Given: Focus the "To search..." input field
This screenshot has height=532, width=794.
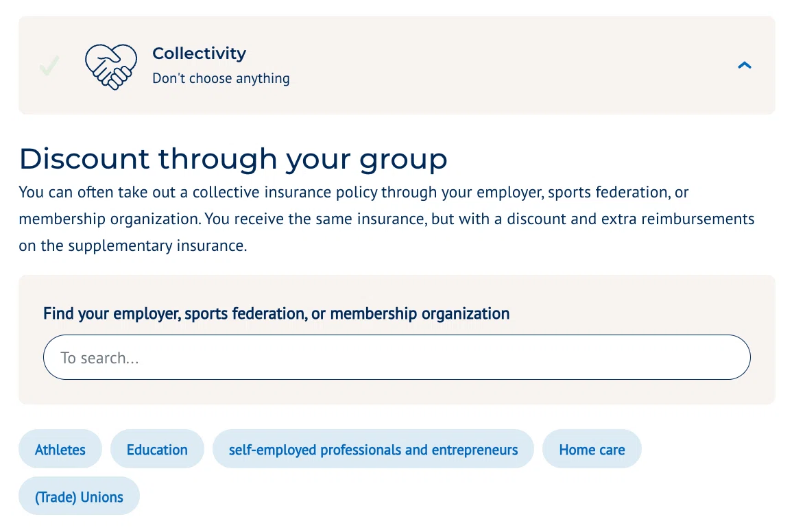Looking at the screenshot, I should click(x=396, y=357).
